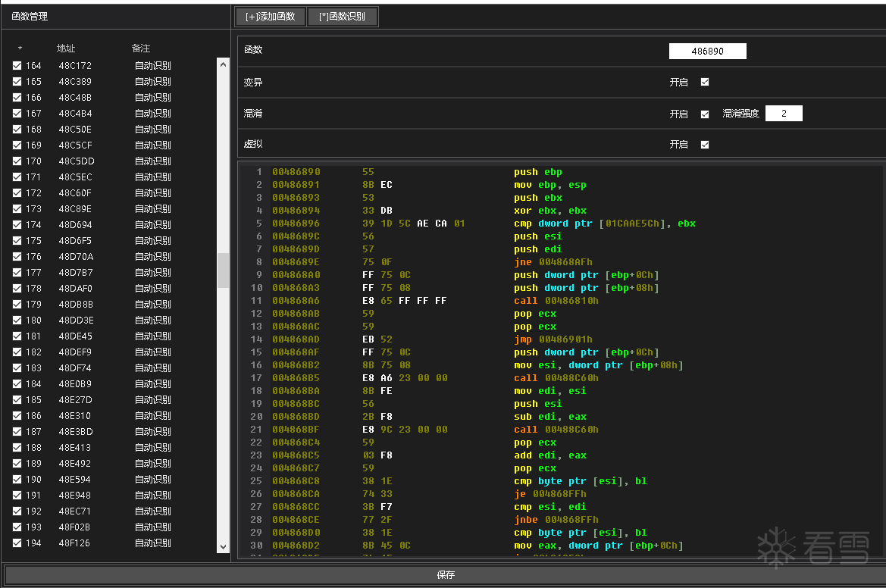The height and width of the screenshot is (588, 886).
Task: Click the function list scrollbar thumb
Action: (x=223, y=271)
